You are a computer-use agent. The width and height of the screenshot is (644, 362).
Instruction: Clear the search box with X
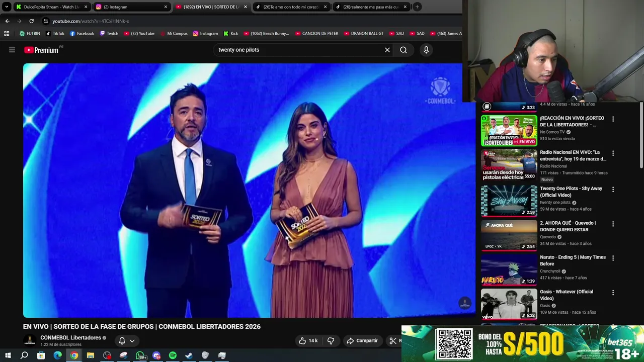coord(387,50)
